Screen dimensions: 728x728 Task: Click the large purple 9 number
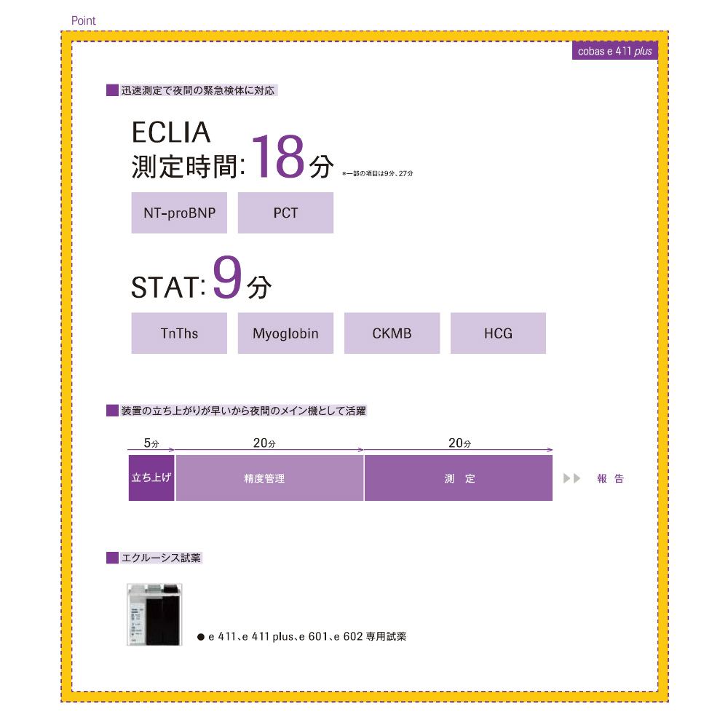click(x=227, y=277)
